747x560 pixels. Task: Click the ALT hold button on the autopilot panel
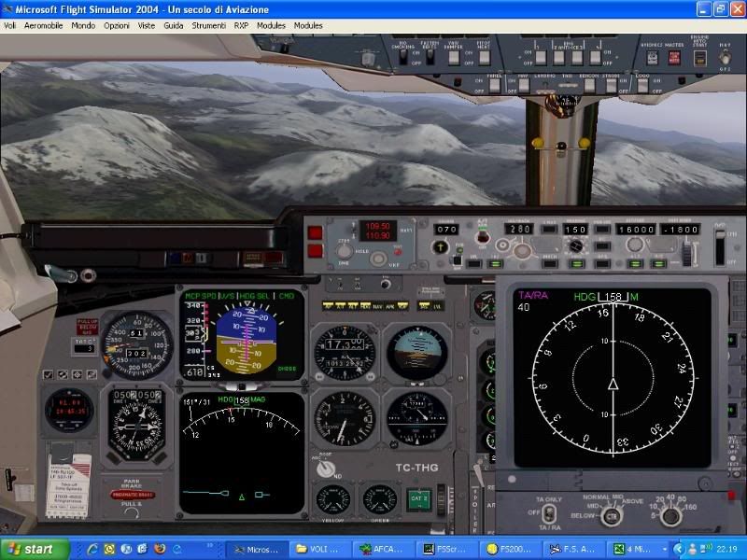click(635, 263)
